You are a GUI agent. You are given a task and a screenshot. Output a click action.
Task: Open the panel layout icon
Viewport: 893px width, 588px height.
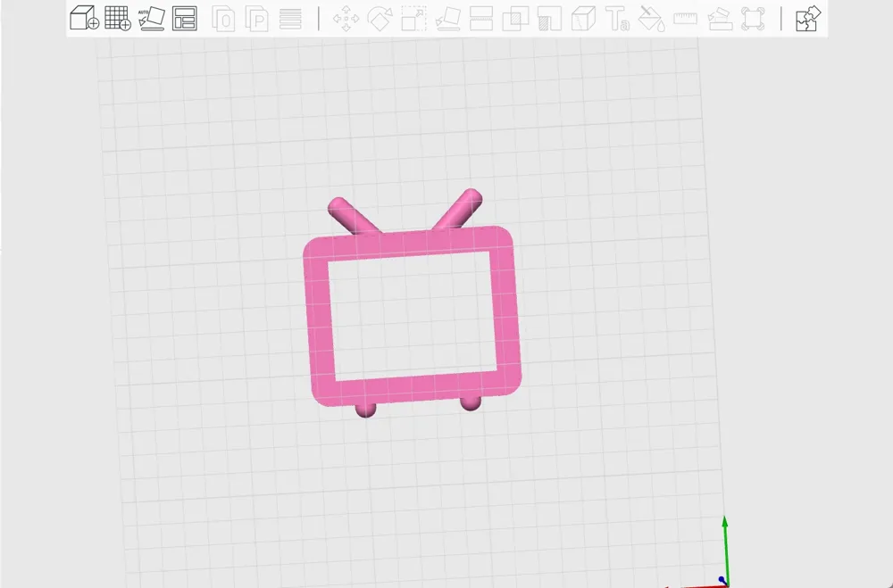tap(185, 18)
